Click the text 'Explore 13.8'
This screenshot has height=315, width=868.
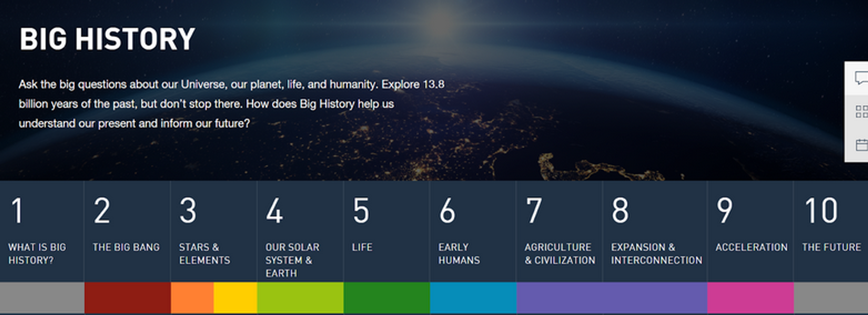click(413, 84)
